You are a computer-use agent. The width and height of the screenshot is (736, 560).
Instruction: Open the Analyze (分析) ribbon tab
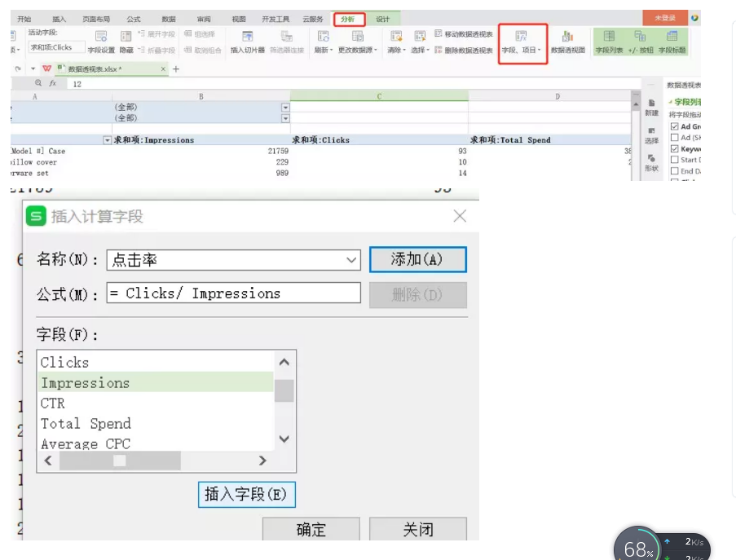[348, 19]
